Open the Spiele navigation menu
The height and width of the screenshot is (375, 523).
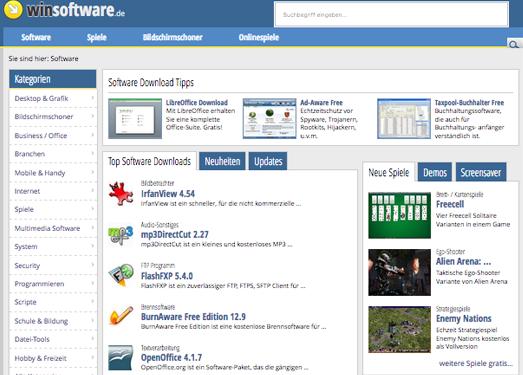[97, 37]
